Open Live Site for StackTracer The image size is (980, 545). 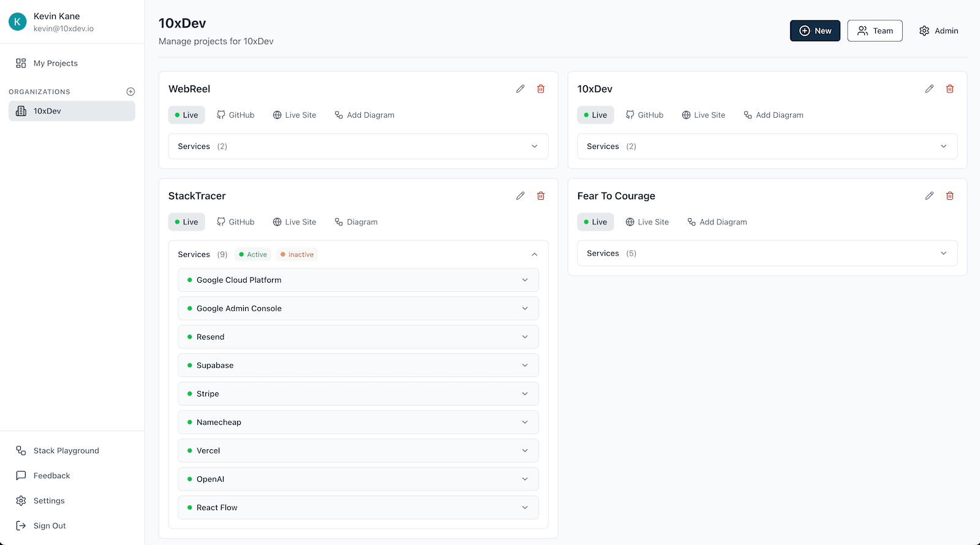295,222
